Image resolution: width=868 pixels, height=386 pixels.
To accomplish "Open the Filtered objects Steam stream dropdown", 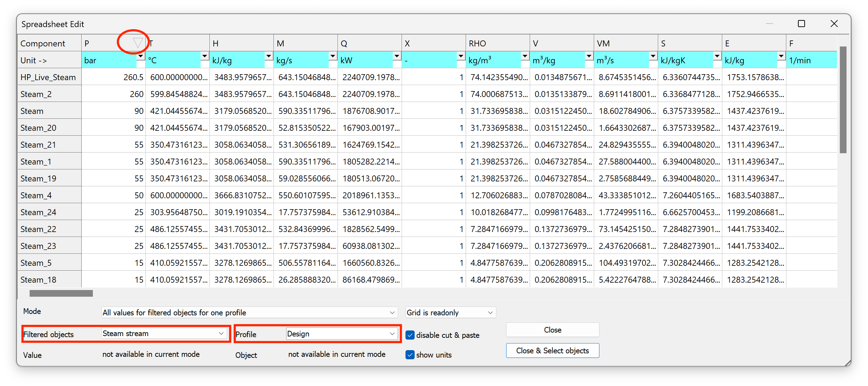I will [221, 334].
